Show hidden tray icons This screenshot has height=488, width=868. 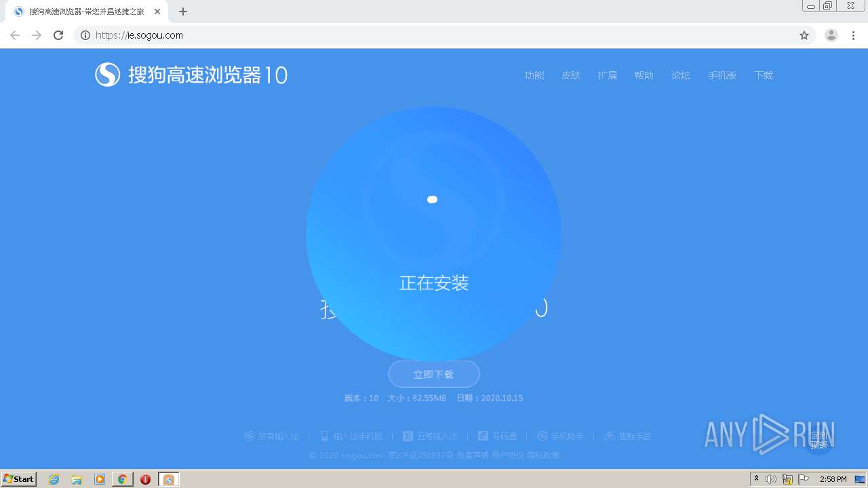(756, 479)
